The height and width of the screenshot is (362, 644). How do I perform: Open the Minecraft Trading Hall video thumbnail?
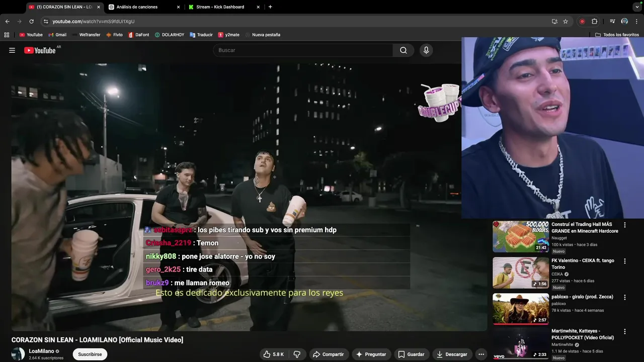point(520,236)
